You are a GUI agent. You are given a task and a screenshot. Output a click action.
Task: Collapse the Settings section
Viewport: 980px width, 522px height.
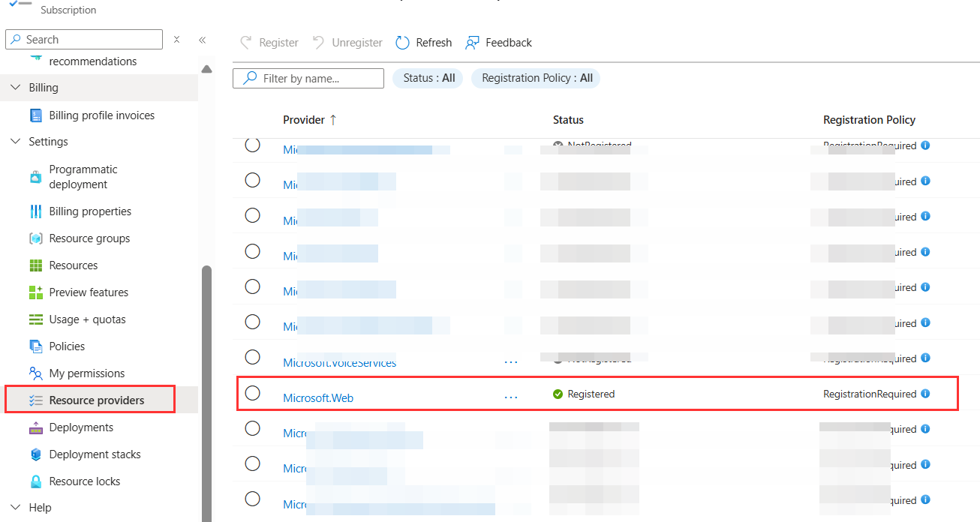click(x=15, y=142)
